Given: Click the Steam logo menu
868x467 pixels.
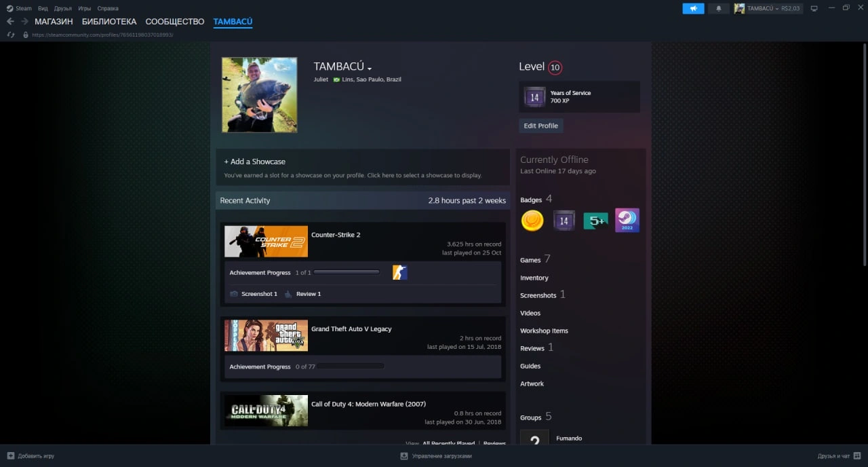Looking at the screenshot, I should (x=9, y=8).
